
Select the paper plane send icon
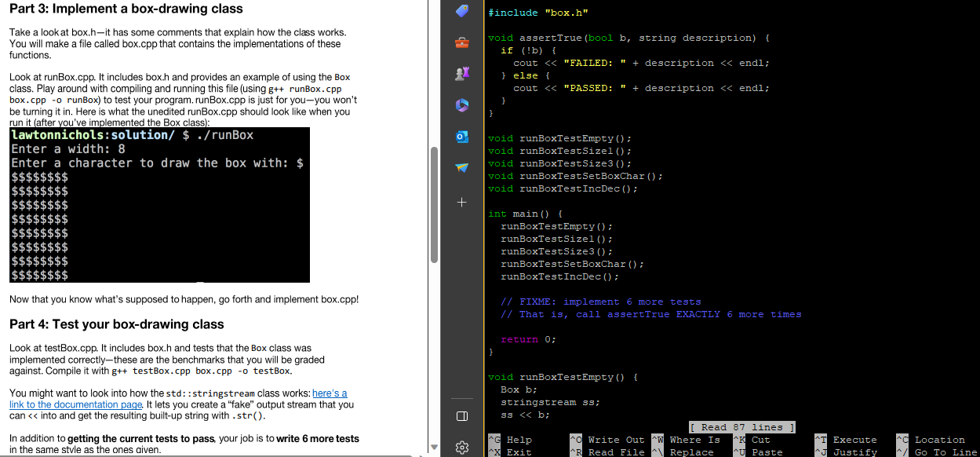(461, 167)
